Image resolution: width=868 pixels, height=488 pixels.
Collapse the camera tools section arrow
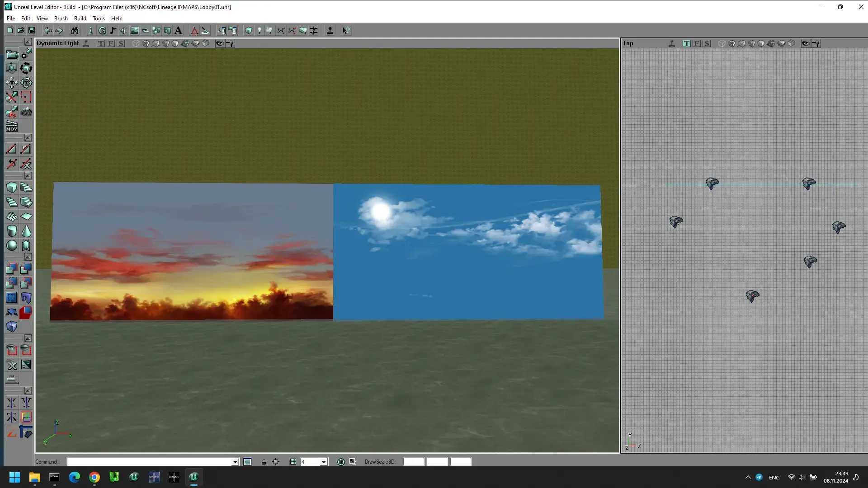28,42
